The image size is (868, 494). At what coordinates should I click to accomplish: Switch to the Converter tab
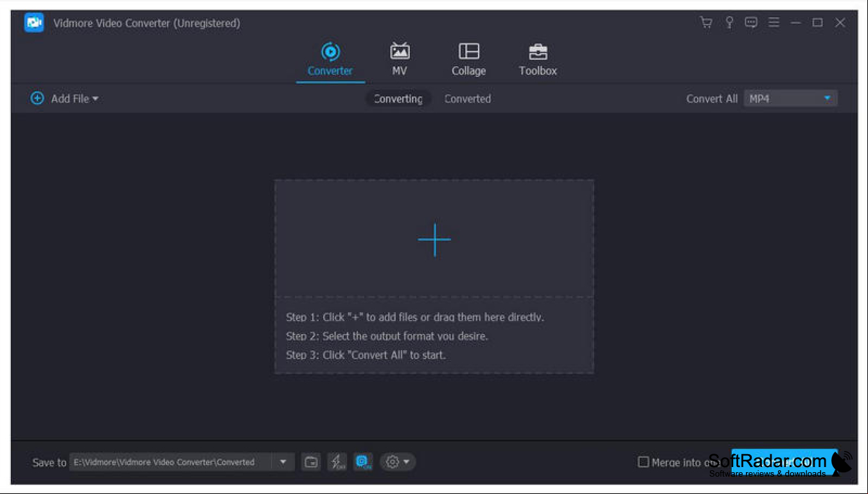point(330,59)
